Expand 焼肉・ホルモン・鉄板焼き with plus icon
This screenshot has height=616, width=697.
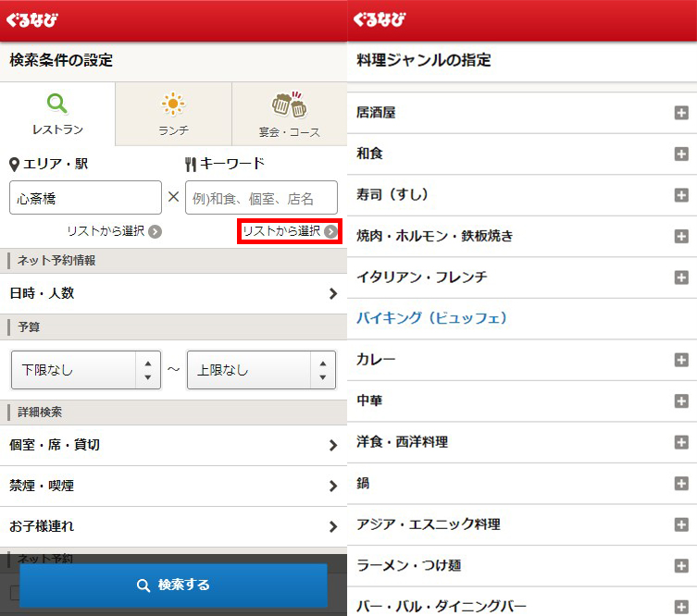[681, 236]
